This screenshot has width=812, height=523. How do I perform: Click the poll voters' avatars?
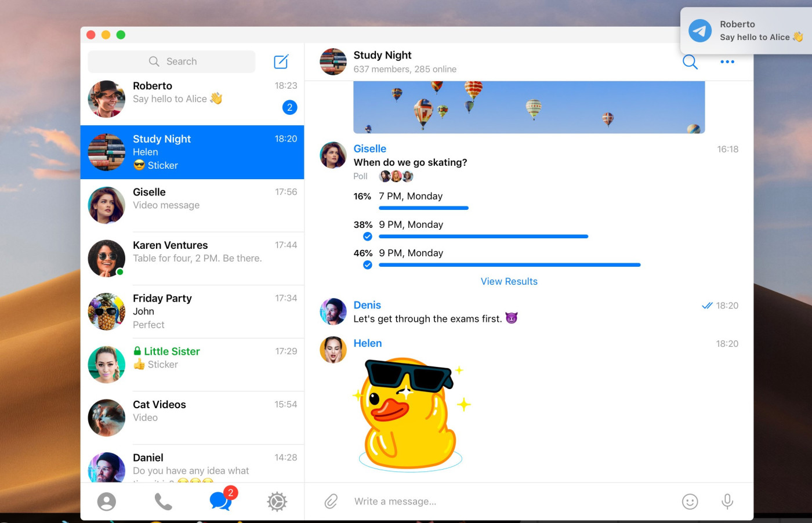point(396,176)
